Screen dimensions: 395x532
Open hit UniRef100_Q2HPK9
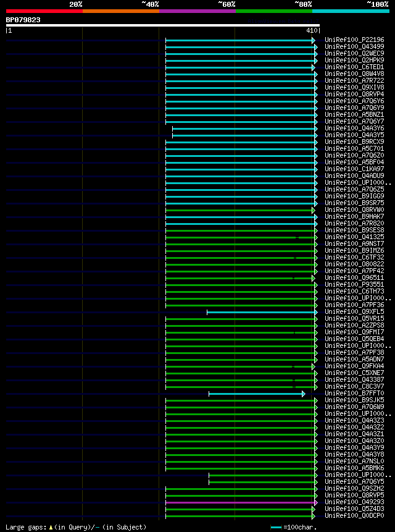tap(354, 61)
